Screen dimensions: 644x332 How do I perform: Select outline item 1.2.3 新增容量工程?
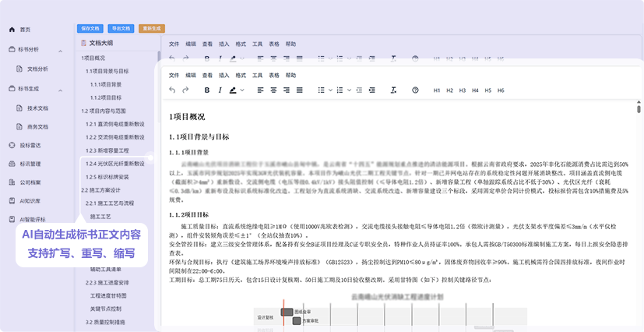point(107,150)
